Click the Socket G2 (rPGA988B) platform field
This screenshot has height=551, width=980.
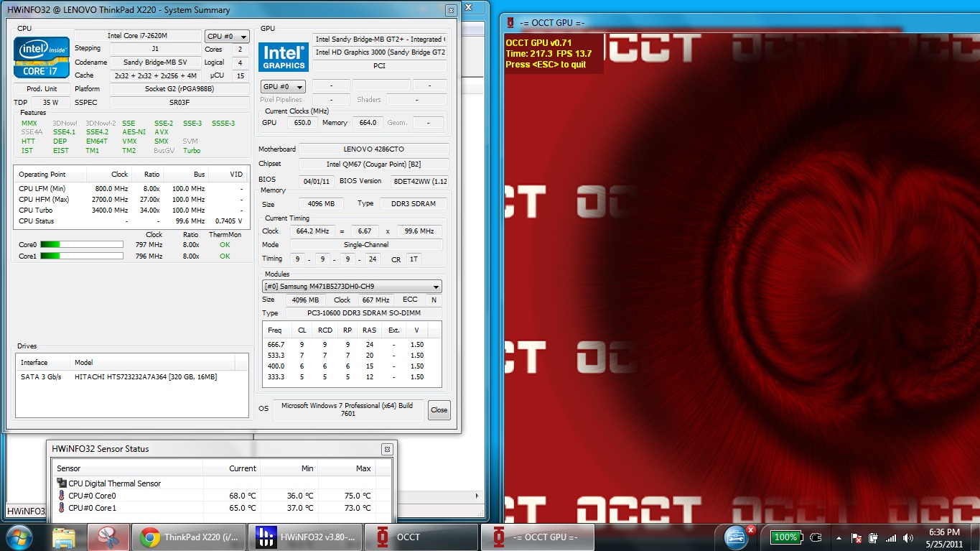[x=179, y=89]
